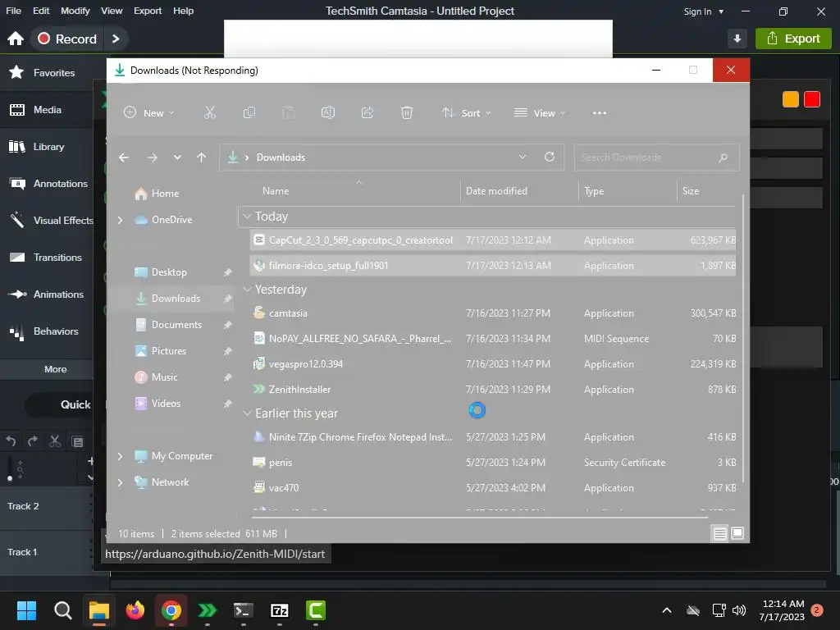The width and height of the screenshot is (840, 630).
Task: Open the Edit menu
Action: (41, 11)
